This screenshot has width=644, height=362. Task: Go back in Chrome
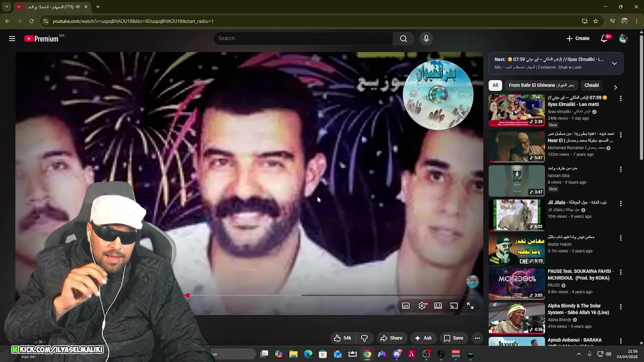click(x=7, y=21)
